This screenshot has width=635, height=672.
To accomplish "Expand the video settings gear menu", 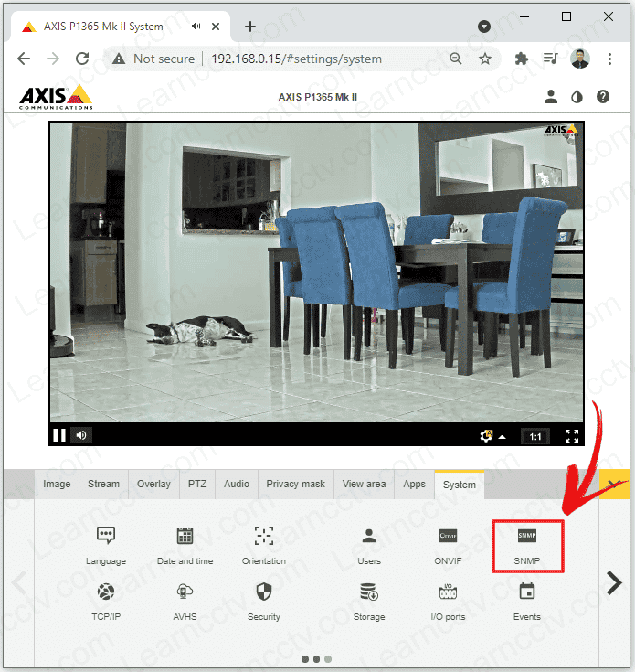I will coord(487,436).
